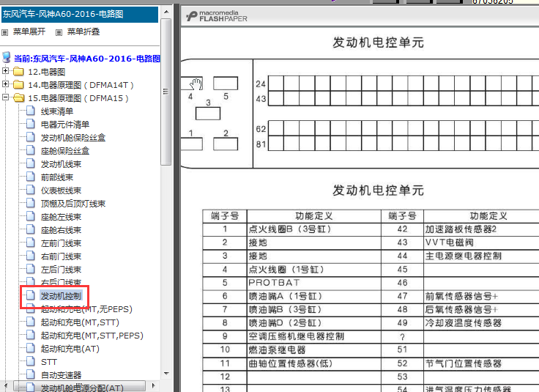
Task: Select the 14.电器原理图 (DFMA14T) node
Action: coord(81,85)
